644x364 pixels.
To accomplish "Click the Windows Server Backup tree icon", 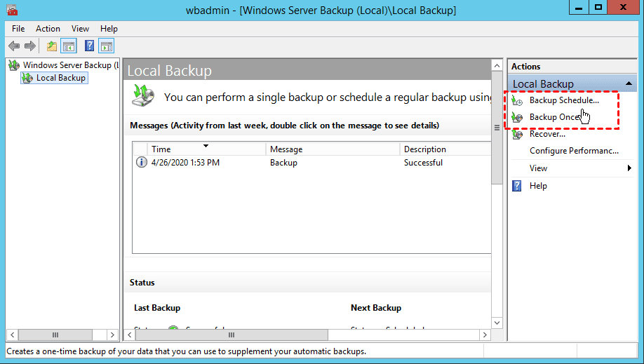I will pos(14,65).
